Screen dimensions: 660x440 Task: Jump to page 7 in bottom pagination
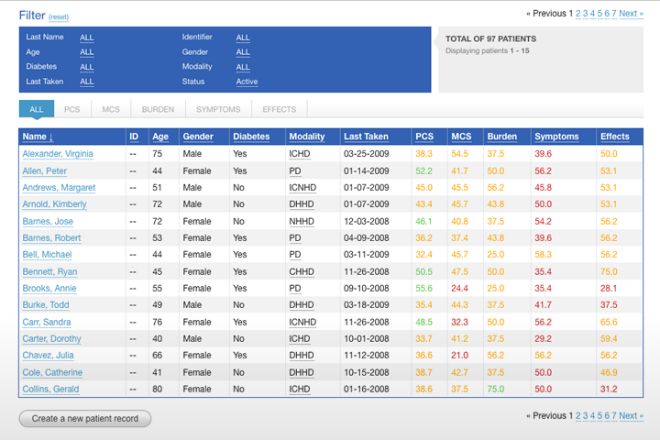click(x=613, y=415)
